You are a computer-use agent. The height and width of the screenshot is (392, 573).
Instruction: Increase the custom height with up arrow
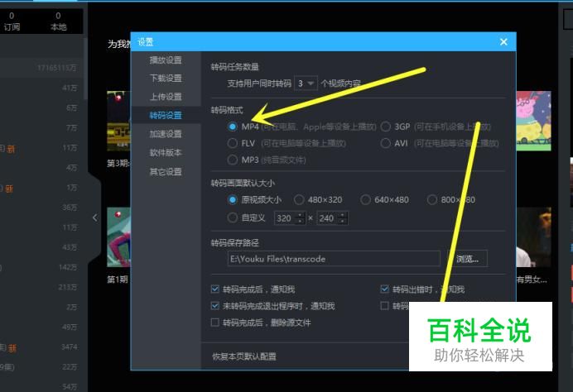pos(343,215)
